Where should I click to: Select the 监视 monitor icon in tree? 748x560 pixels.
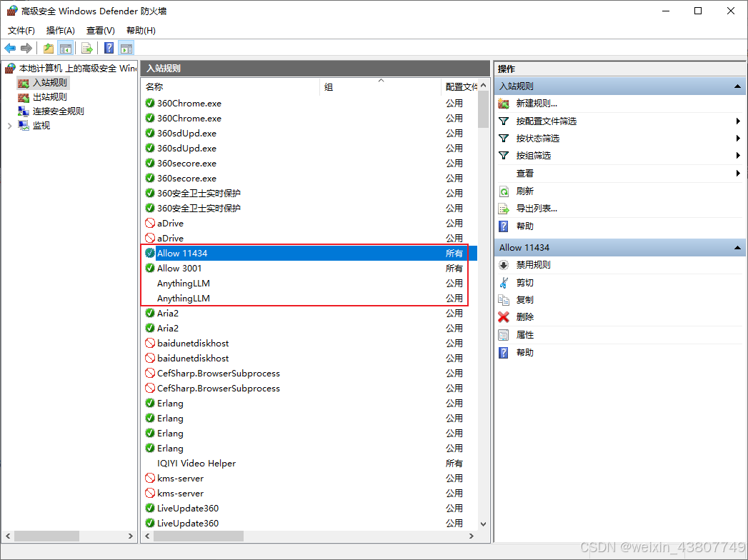[x=24, y=126]
